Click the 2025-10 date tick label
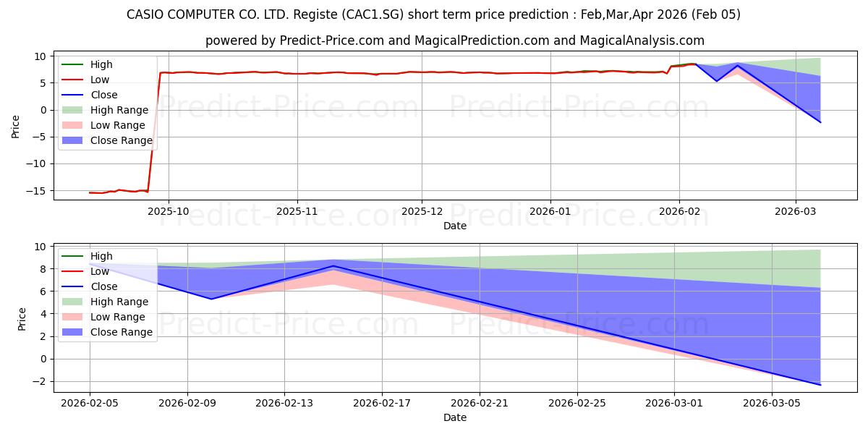 (x=169, y=213)
